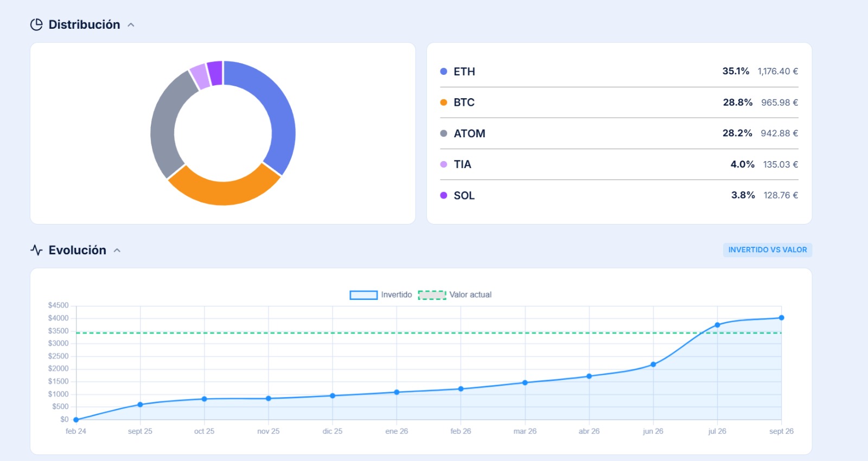This screenshot has width=868, height=461.
Task: Click the sept 25 data point
Action: [x=140, y=405]
